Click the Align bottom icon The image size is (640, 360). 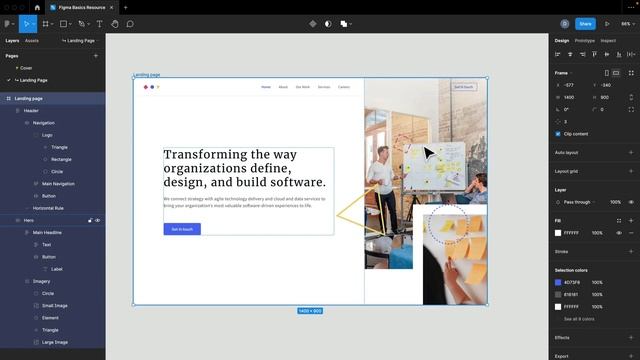[619, 54]
